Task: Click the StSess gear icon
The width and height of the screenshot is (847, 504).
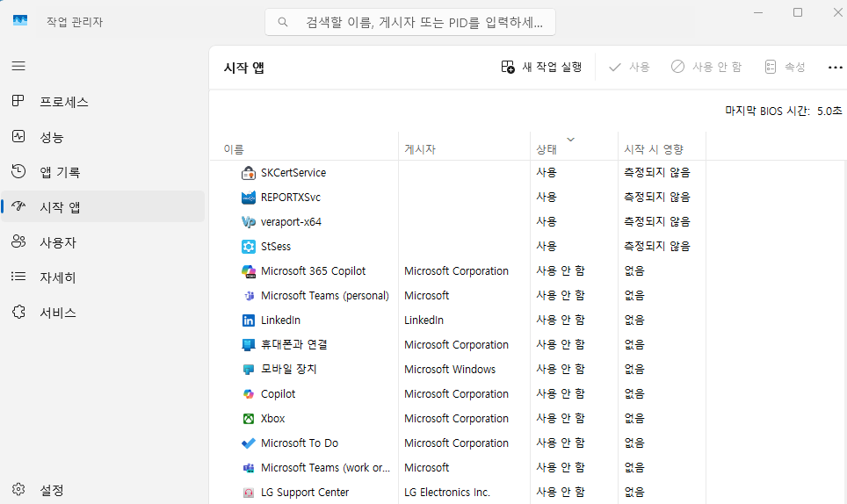Action: 249,247
